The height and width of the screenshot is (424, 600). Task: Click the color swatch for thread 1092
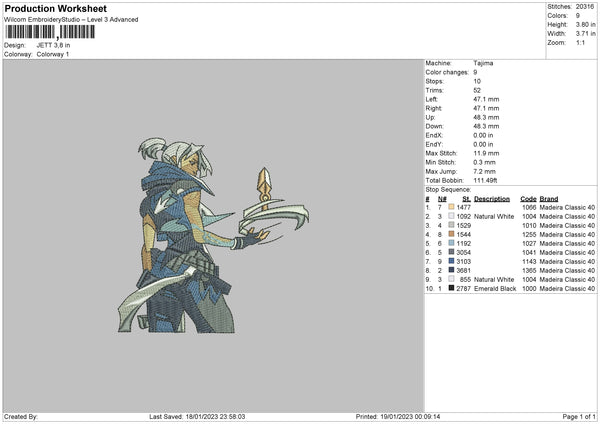pos(451,216)
